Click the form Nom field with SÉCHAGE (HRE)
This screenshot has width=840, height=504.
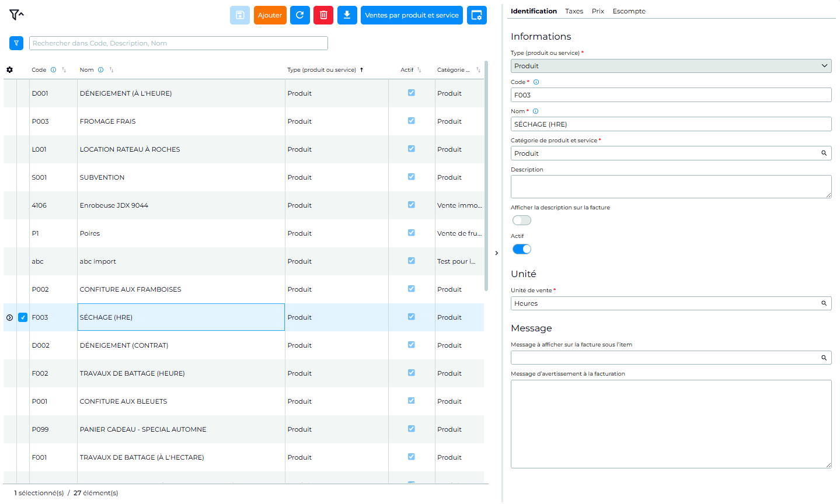(671, 124)
